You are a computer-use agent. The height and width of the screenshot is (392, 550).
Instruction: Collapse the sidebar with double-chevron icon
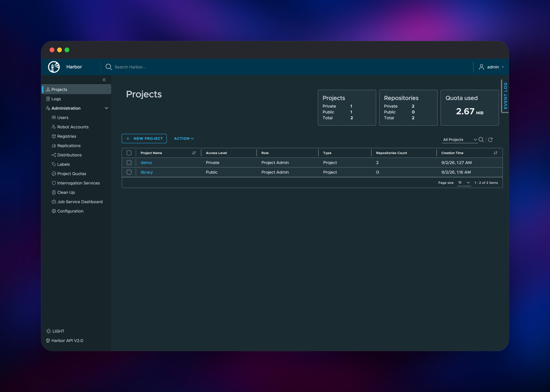coord(104,80)
